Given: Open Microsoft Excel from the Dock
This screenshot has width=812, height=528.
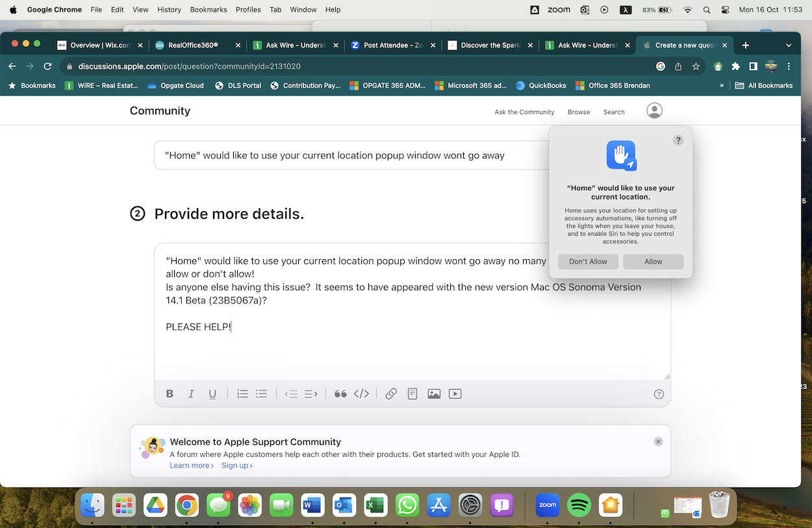Looking at the screenshot, I should (375, 505).
